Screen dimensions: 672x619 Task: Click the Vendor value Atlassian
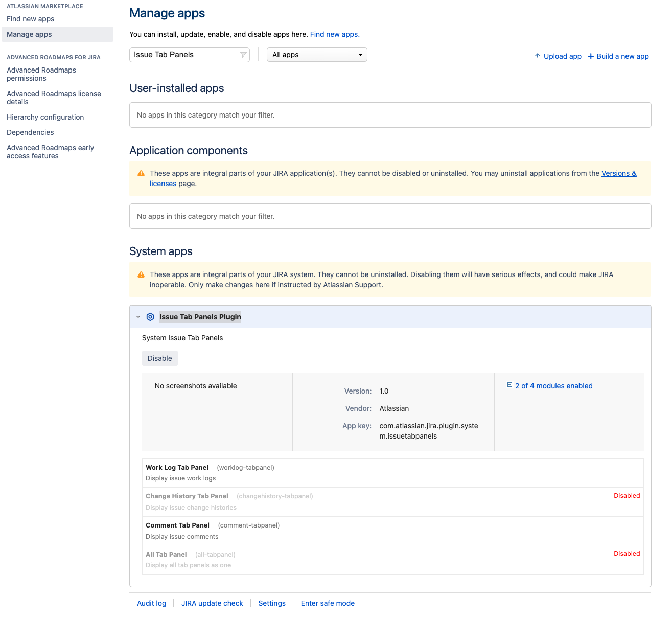pyautogui.click(x=394, y=408)
